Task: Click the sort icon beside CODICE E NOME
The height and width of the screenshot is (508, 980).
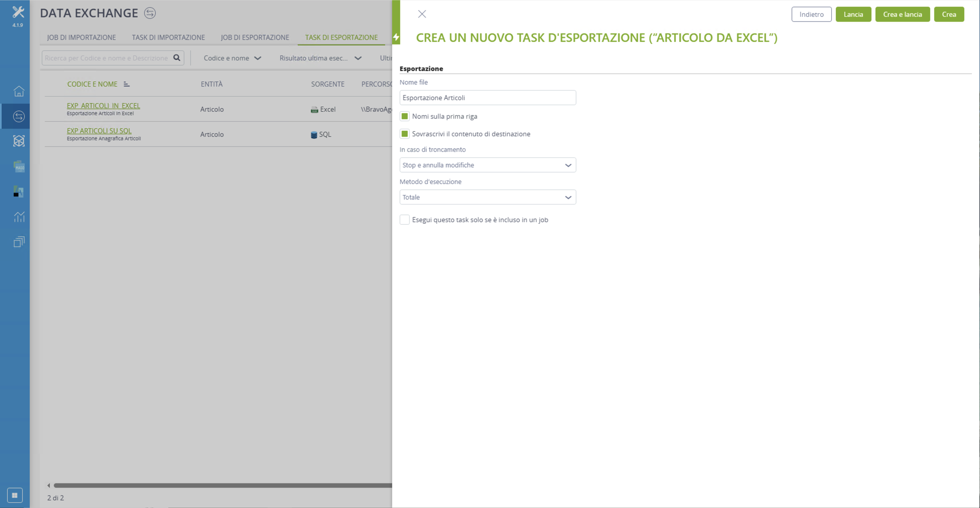Action: 127,84
